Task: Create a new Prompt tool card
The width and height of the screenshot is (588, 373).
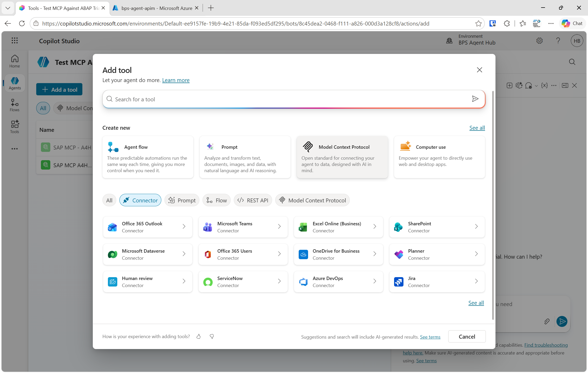Action: pos(245,157)
